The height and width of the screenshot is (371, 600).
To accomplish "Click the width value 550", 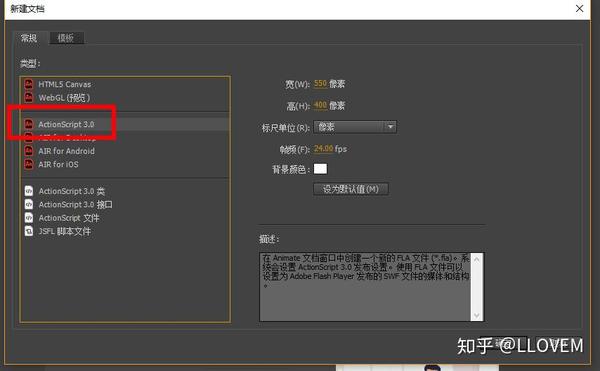I will coord(320,83).
